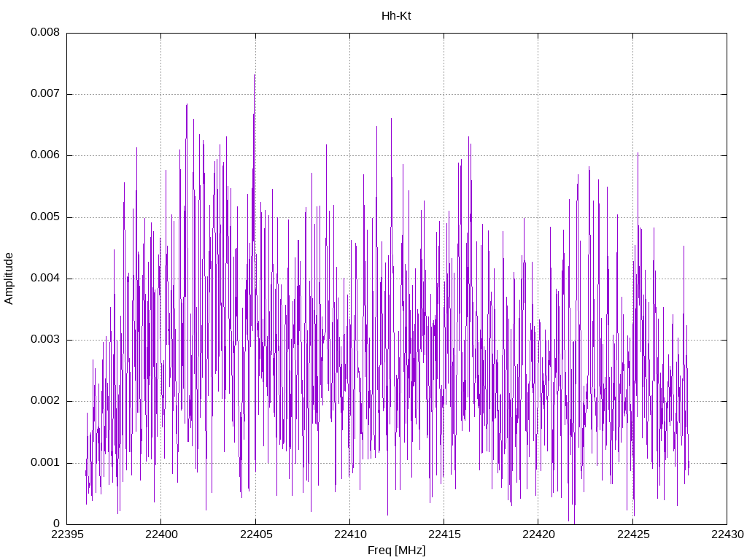Click the 0.007 y-axis tick label
Image resolution: width=747 pixels, height=560 pixels.
point(45,94)
